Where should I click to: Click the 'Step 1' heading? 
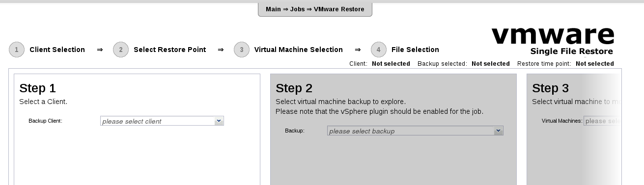pos(38,88)
